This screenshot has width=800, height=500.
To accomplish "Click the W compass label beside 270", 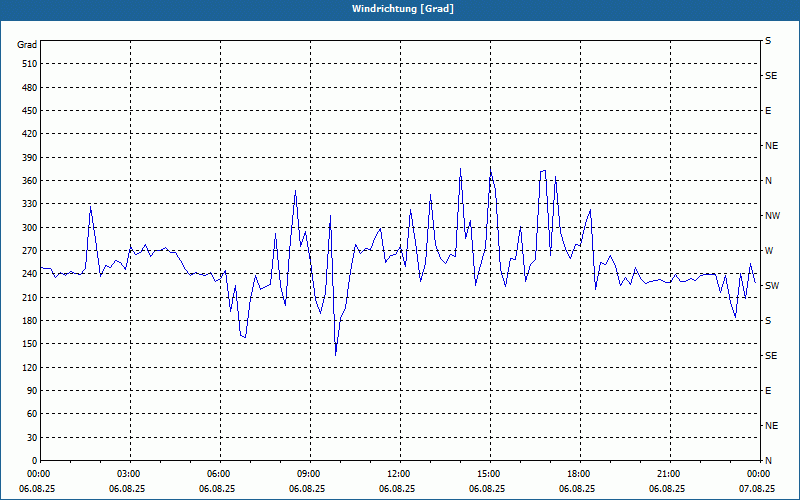I will (769, 251).
